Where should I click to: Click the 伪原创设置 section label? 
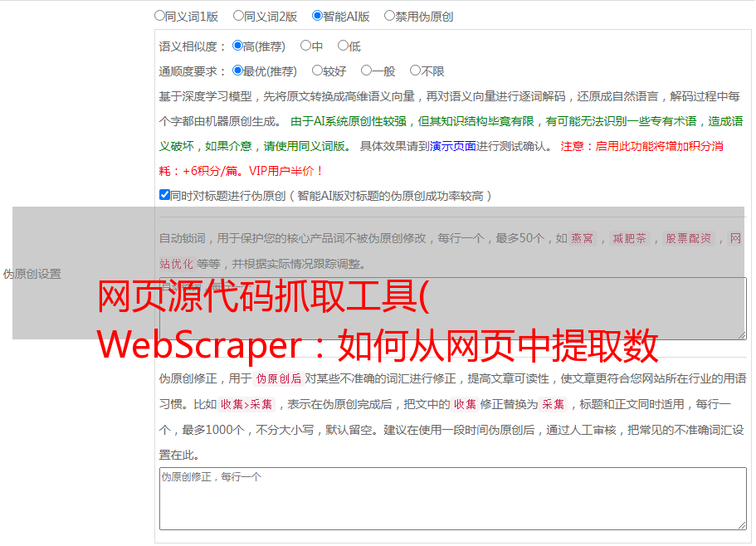click(x=32, y=274)
